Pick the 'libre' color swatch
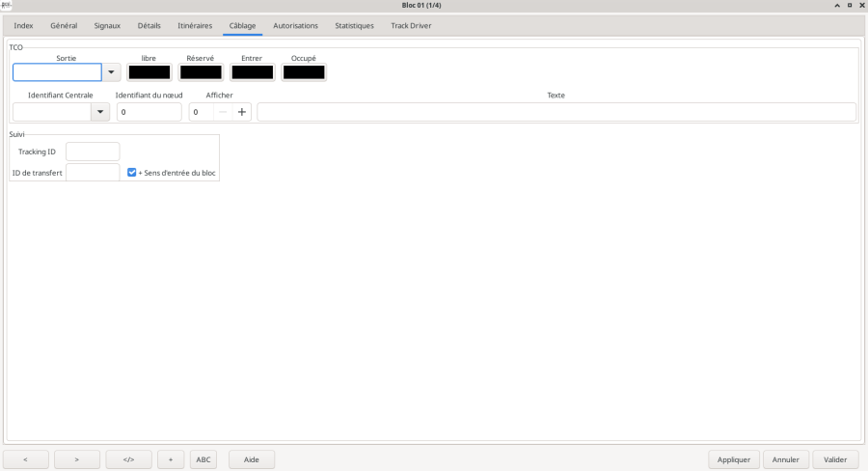Viewport: 868px width, 471px height. pyautogui.click(x=149, y=72)
